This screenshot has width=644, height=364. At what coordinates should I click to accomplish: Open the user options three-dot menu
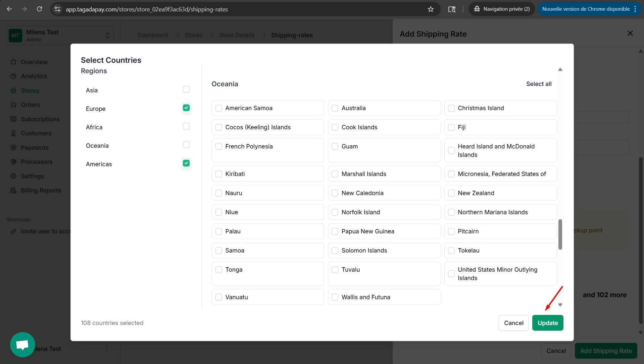pos(107,349)
